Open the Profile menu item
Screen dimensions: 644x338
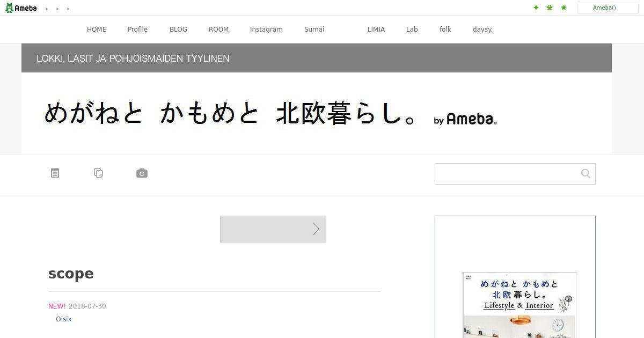click(x=137, y=30)
